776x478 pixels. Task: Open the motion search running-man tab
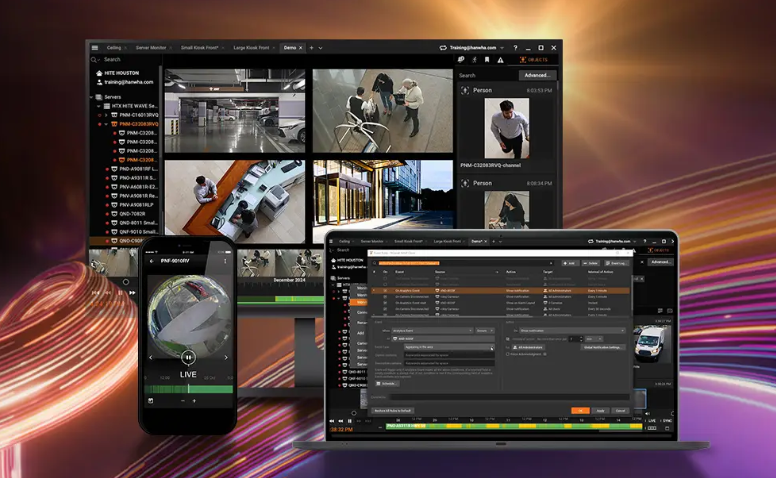coord(474,59)
